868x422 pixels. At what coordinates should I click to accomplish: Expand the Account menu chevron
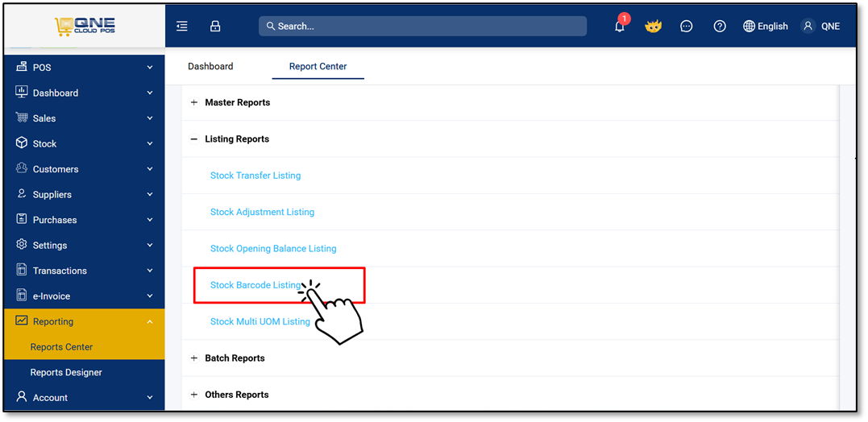click(x=149, y=398)
